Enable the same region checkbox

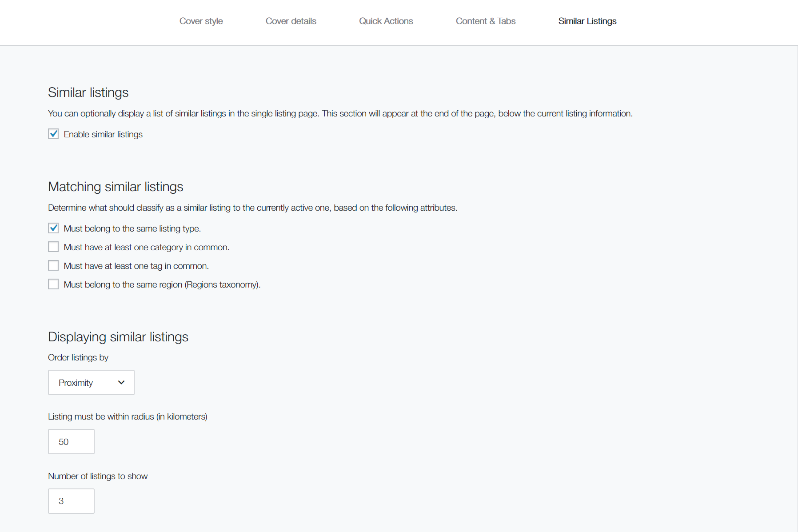[53, 284]
